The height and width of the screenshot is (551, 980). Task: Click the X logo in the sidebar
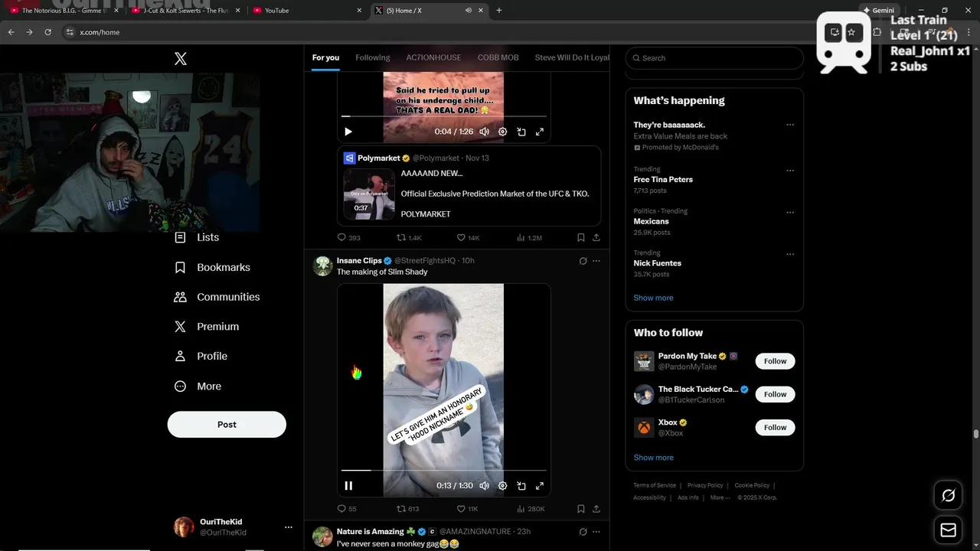(181, 59)
